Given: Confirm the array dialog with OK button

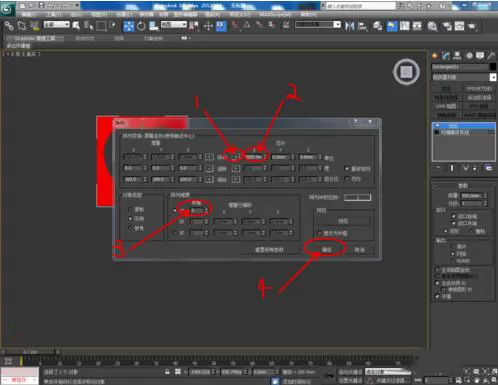Looking at the screenshot, I should pyautogui.click(x=326, y=249).
